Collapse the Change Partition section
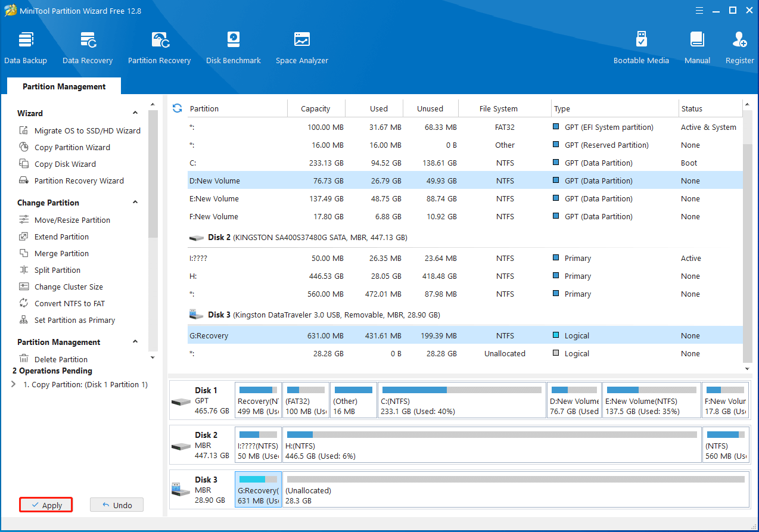759x532 pixels. pos(135,203)
